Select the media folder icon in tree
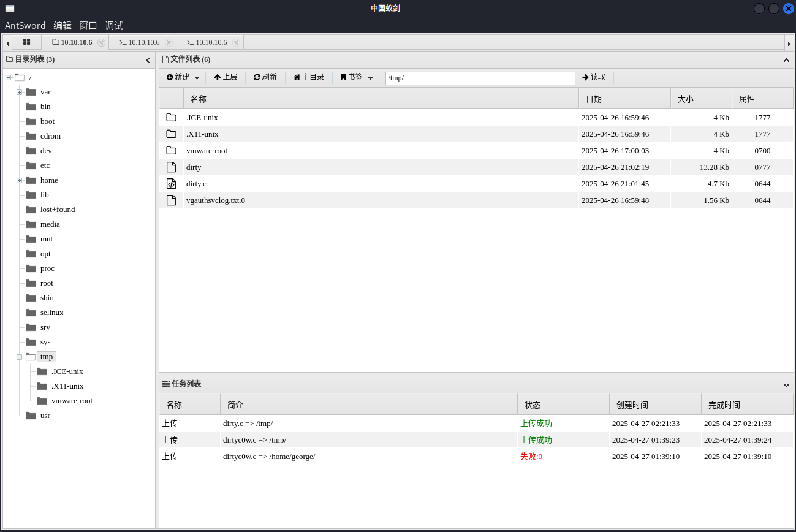This screenshot has width=796, height=532. click(x=31, y=224)
